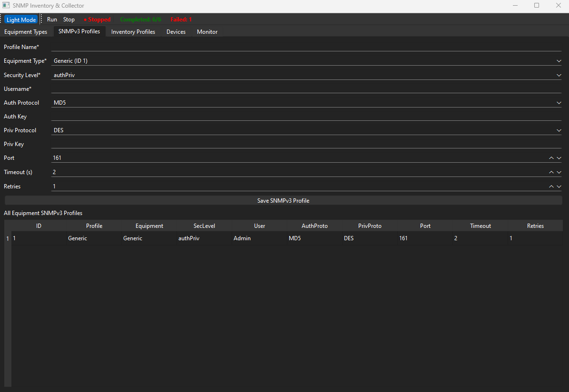
Task: Toggle Light Mode
Action: click(21, 19)
